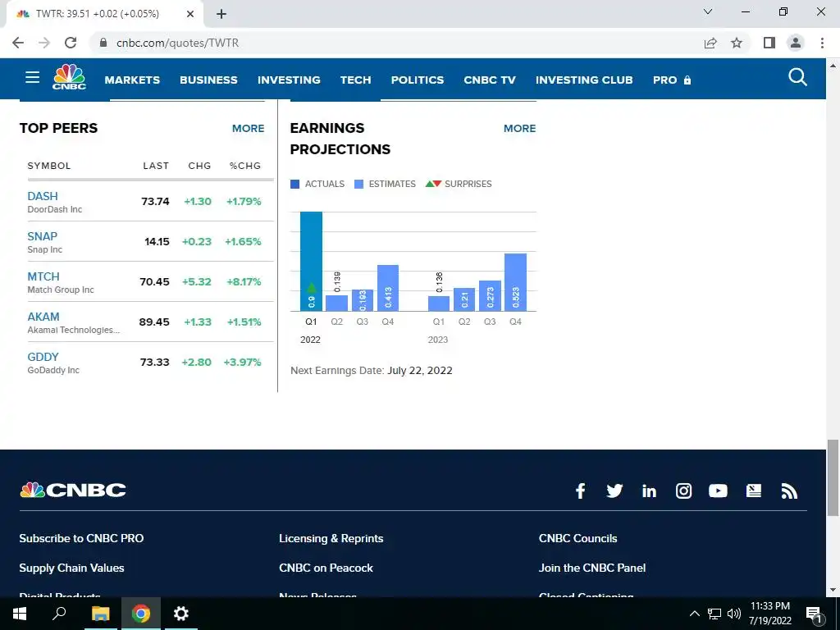Click the ESTIMATES legend swatch
The image size is (840, 630).
(x=359, y=184)
